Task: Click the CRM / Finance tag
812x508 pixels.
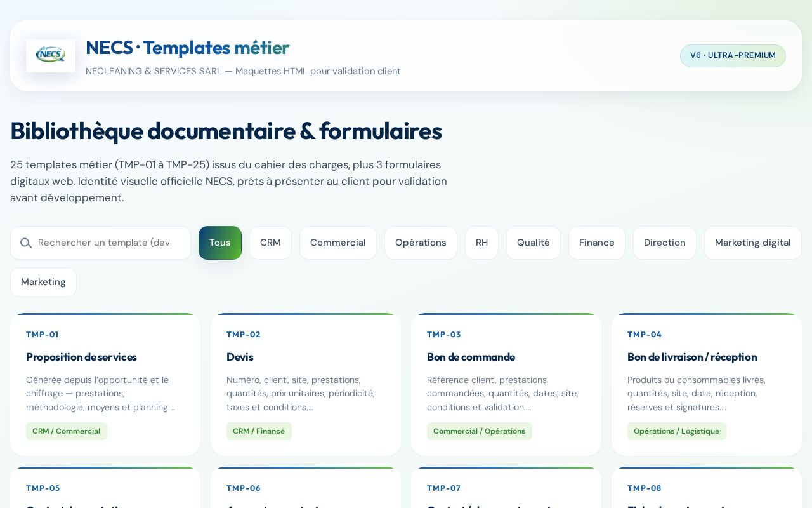Action: (259, 431)
